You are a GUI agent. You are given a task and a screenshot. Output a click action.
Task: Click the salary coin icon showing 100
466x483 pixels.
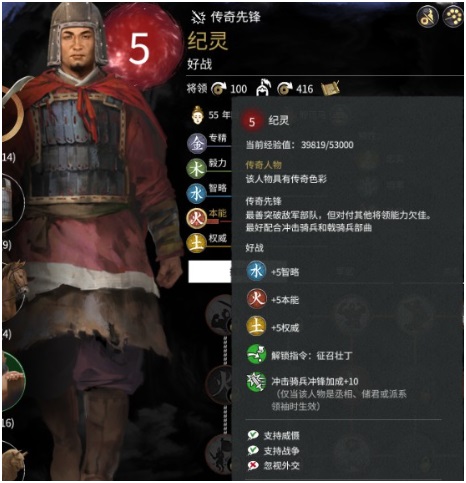tap(219, 89)
